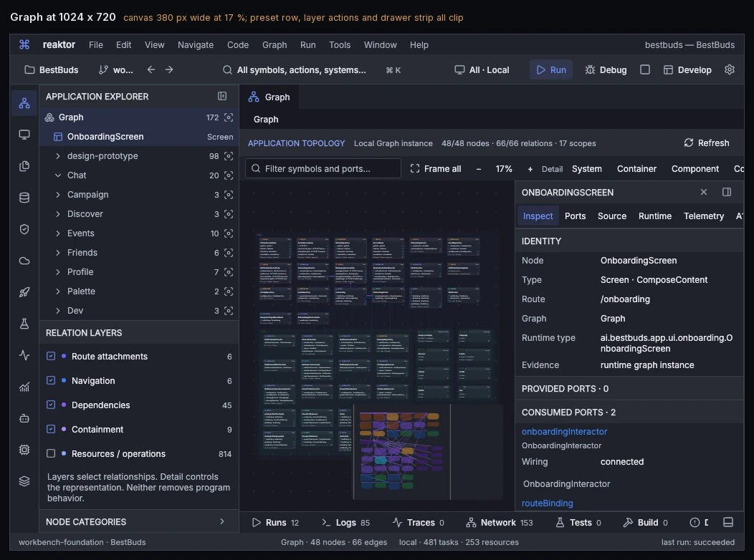Open the All · Local target dropdown

point(482,69)
